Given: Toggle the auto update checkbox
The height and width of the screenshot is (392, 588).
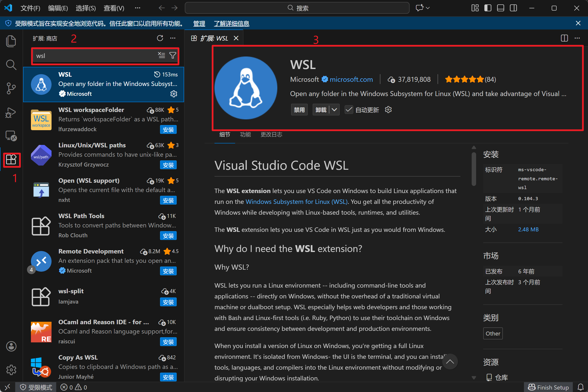Looking at the screenshot, I should [x=349, y=110].
